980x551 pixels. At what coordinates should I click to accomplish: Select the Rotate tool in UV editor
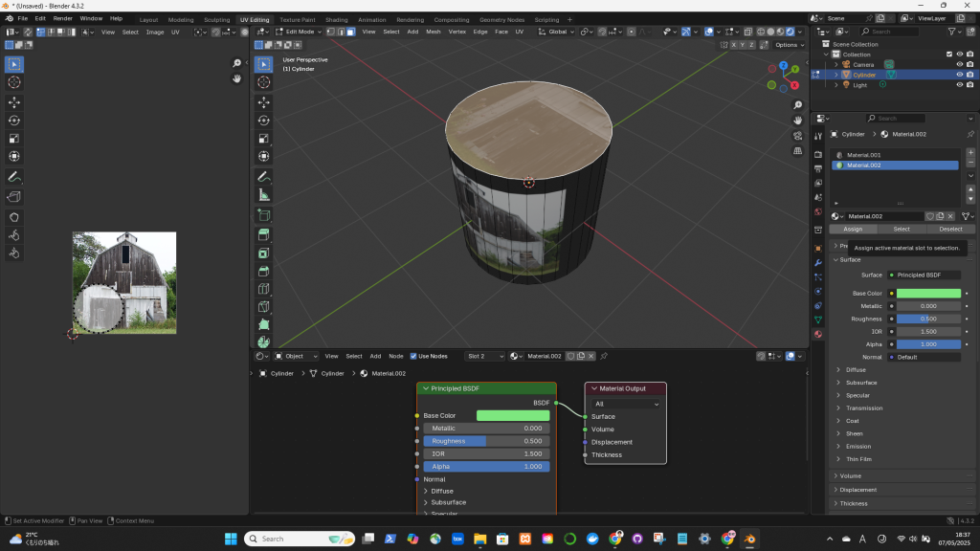14,121
